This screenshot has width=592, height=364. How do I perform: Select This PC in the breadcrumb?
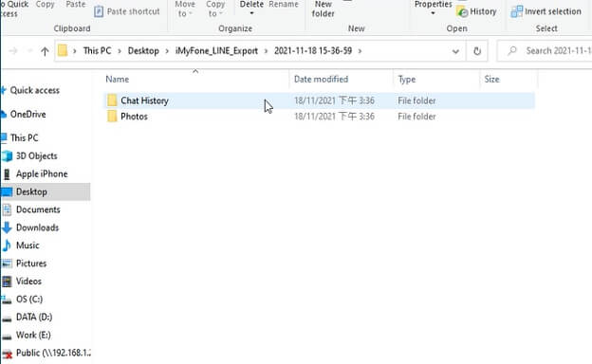pos(97,50)
